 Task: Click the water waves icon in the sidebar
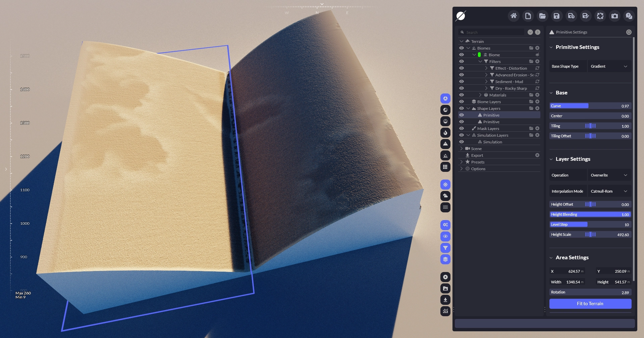[x=445, y=207]
